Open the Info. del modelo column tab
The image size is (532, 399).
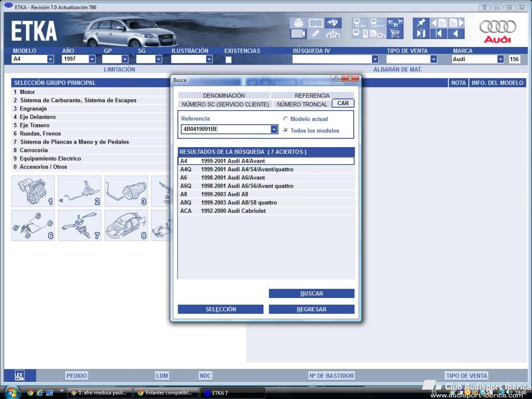point(497,82)
